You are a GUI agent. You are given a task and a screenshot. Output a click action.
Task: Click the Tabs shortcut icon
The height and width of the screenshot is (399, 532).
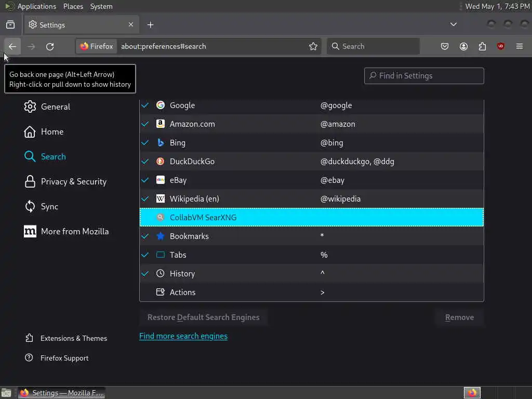coord(161,255)
